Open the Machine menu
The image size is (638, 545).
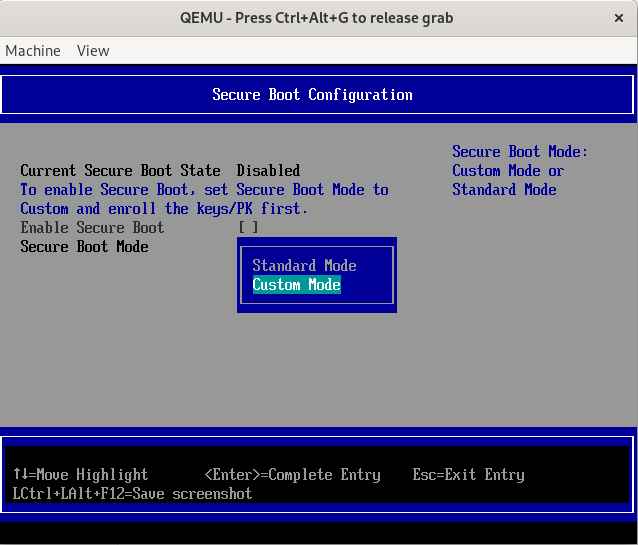33,51
